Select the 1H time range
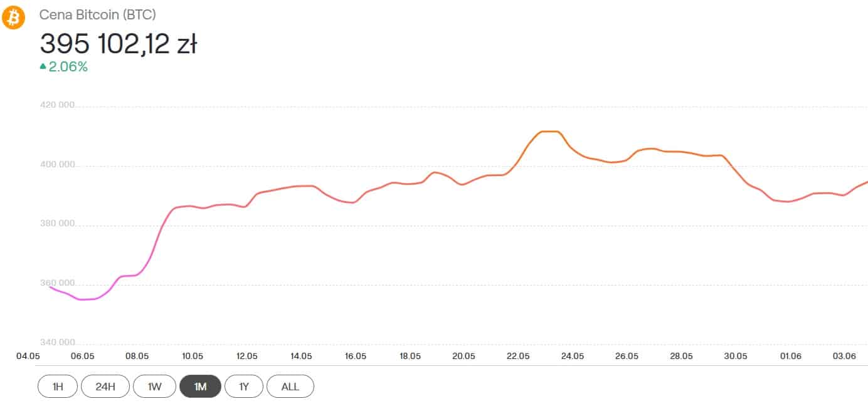 pos(57,387)
